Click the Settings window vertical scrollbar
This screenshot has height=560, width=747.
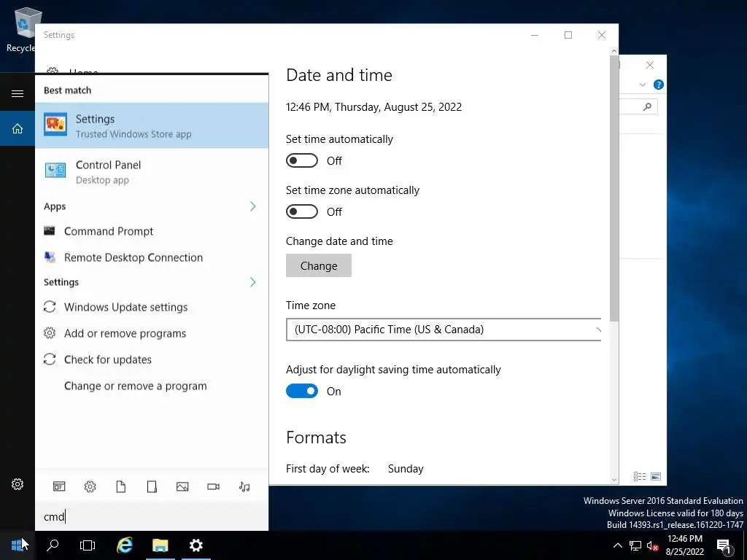[x=614, y=188]
